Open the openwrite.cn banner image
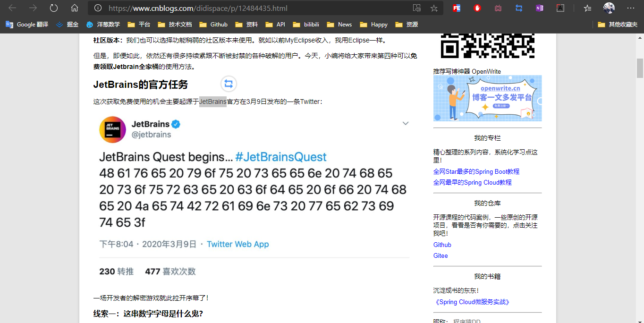 (x=488, y=98)
